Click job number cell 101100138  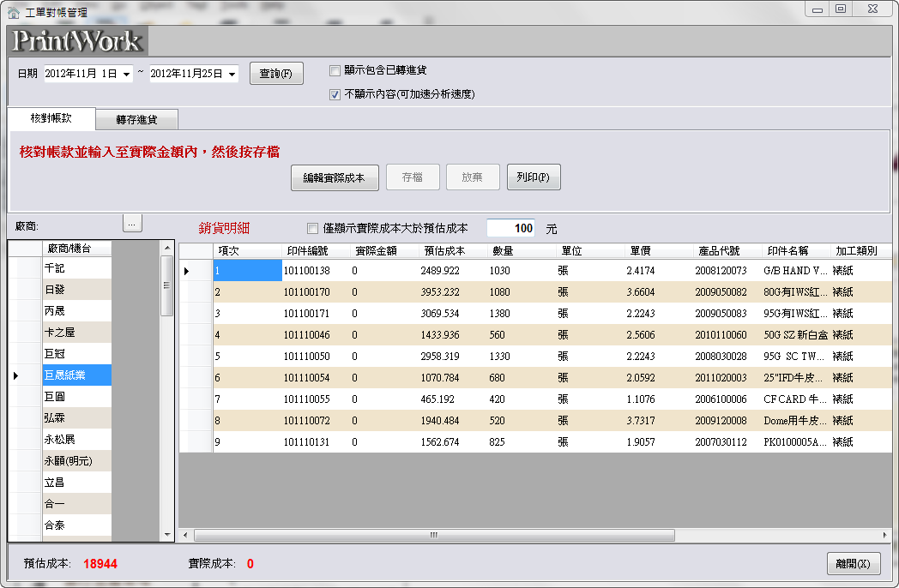click(316, 271)
